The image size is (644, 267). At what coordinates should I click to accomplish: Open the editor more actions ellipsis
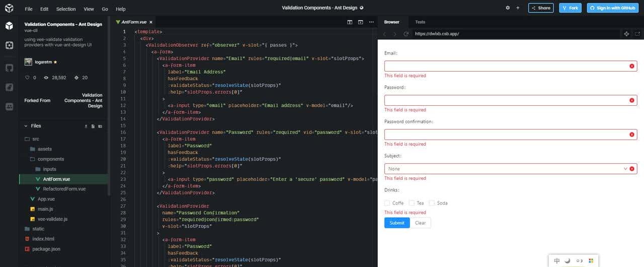point(371,22)
